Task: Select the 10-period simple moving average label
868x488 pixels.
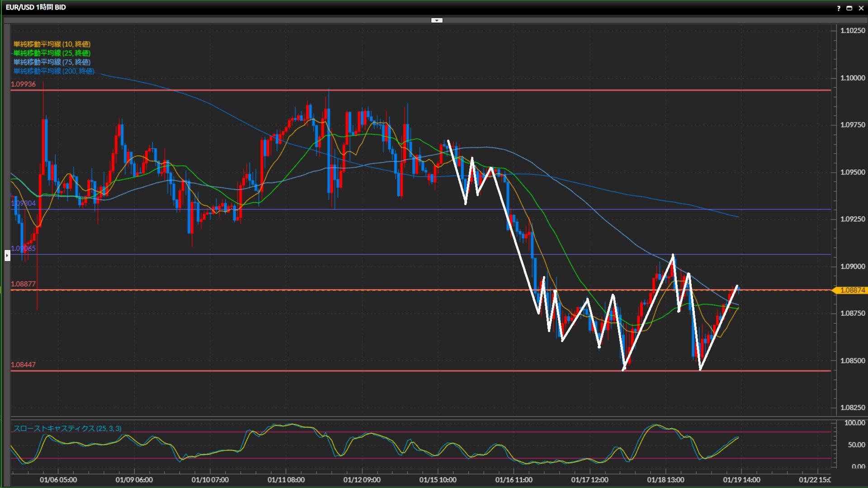Action: tap(52, 44)
